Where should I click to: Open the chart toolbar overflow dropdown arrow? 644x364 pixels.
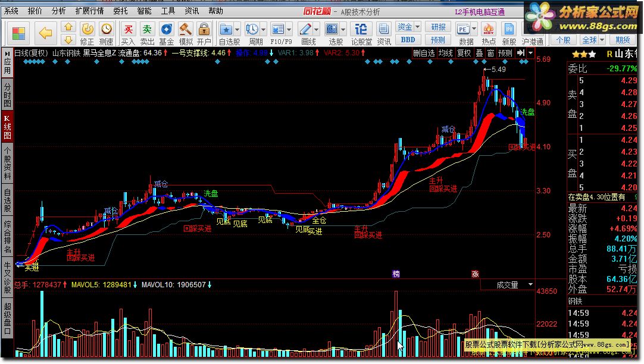[x=531, y=53]
